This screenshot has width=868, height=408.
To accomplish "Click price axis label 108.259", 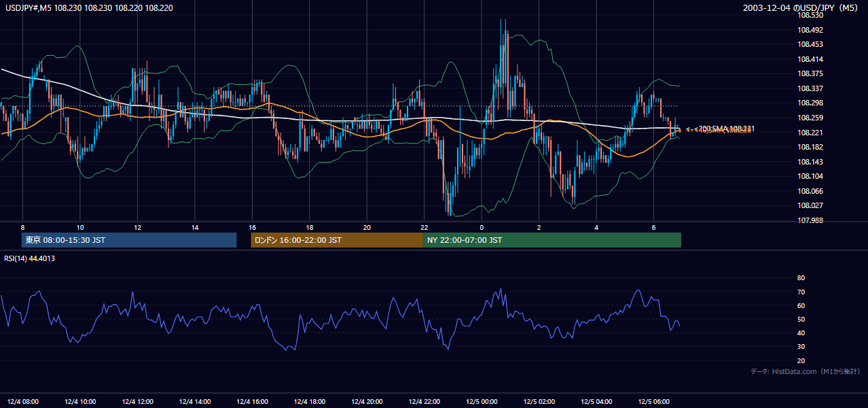I will click(809, 118).
